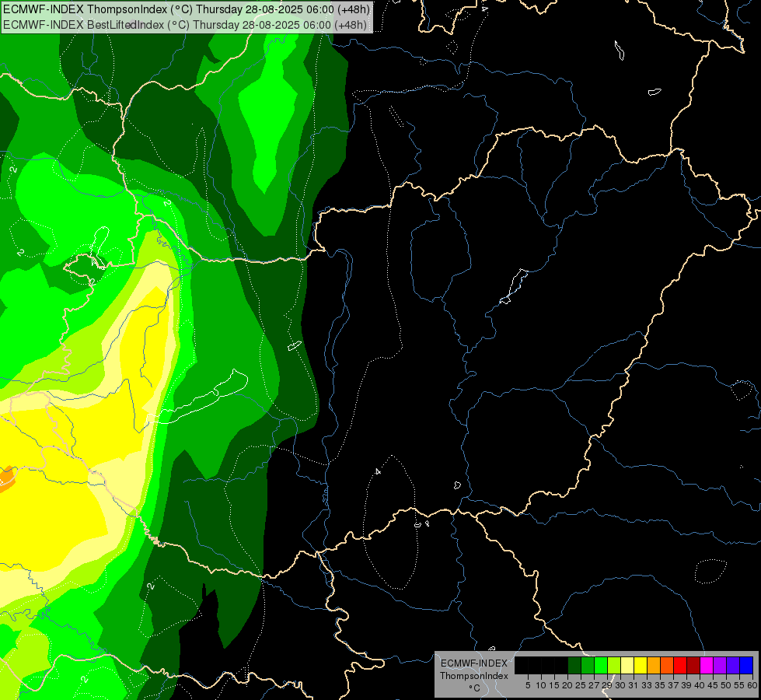Click legend tick value 35
Screen dimensions: 761x700
pyautogui.click(x=660, y=685)
